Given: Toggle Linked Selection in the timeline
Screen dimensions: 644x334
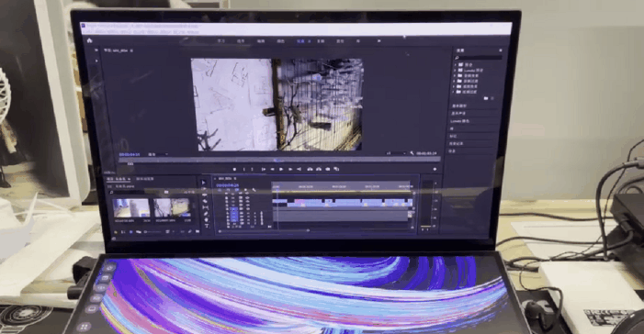Looking at the screenshot, I should tap(237, 190).
